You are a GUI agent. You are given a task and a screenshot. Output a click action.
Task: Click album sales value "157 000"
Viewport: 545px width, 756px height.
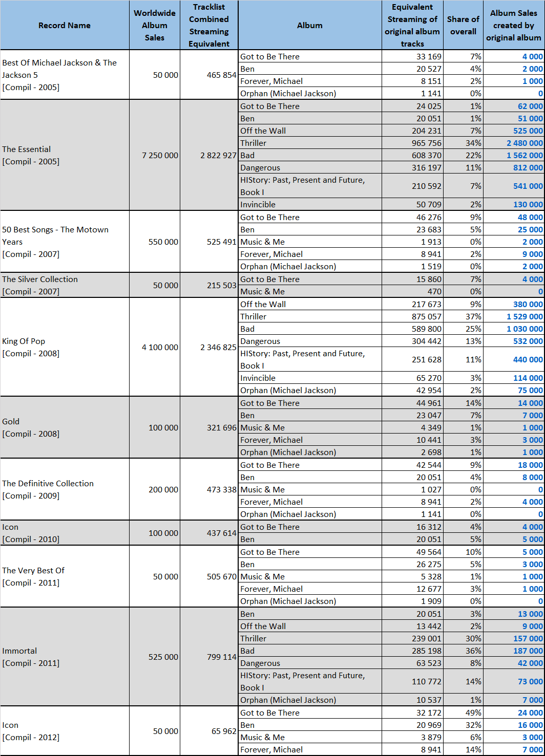(x=528, y=638)
